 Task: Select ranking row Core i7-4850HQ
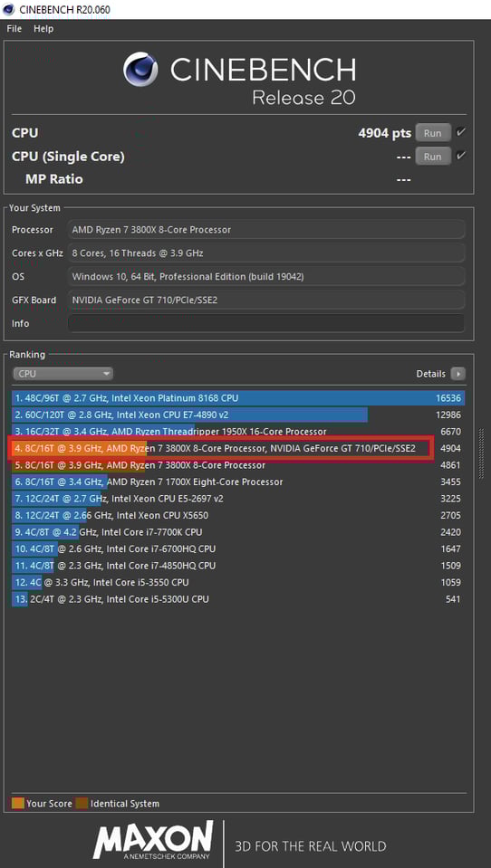tap(238, 566)
